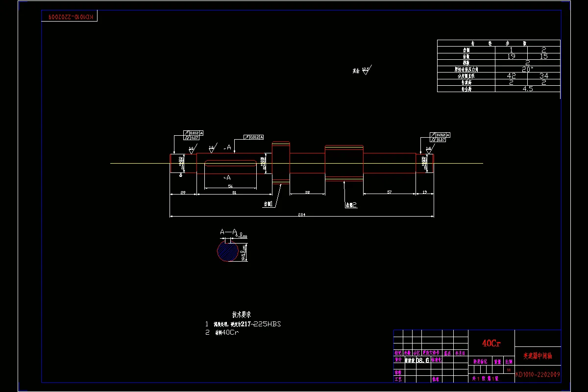
Task: Select the overall length dimension "284"
Action: coord(302,215)
